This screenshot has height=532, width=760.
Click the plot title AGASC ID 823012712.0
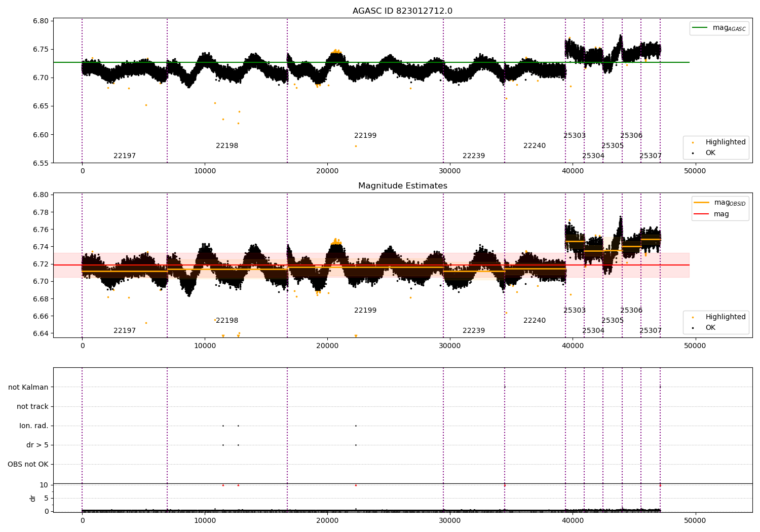[403, 11]
